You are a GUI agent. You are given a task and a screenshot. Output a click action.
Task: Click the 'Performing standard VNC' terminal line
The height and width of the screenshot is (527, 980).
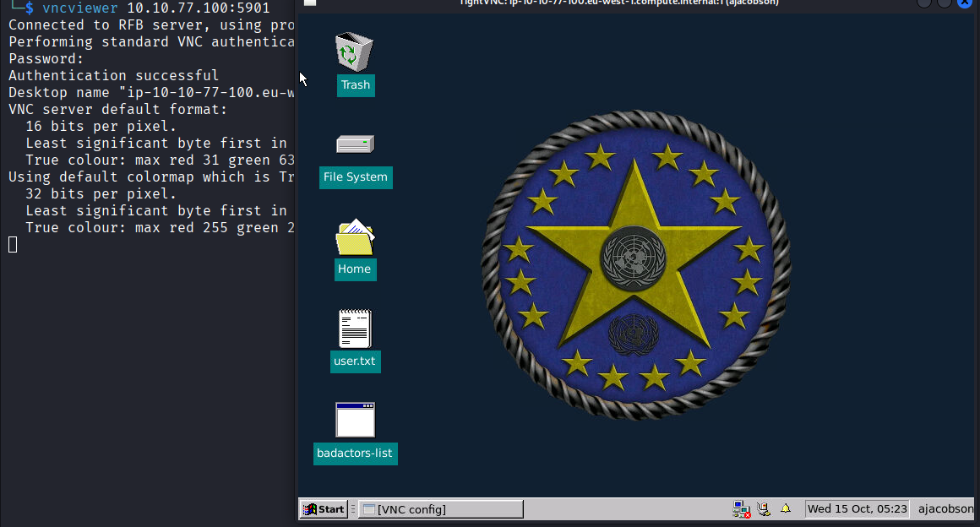[151, 42]
